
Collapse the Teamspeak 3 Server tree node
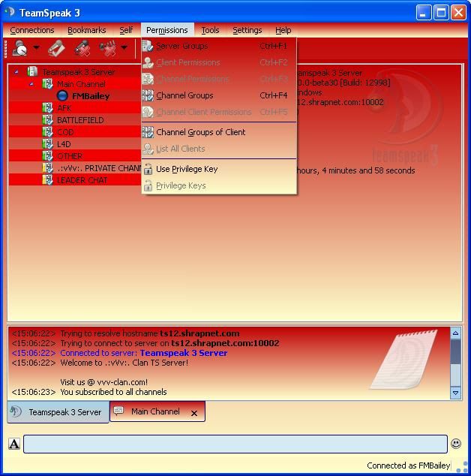(16, 72)
